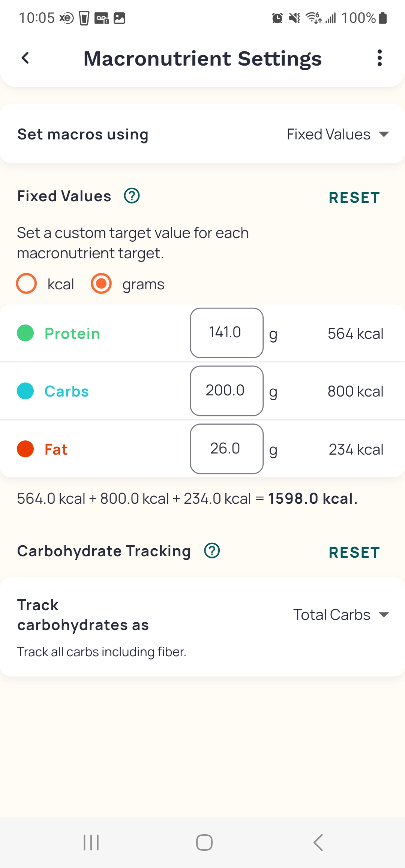
Task: Reset the Carbohydrate Tracking section
Action: pyautogui.click(x=354, y=552)
